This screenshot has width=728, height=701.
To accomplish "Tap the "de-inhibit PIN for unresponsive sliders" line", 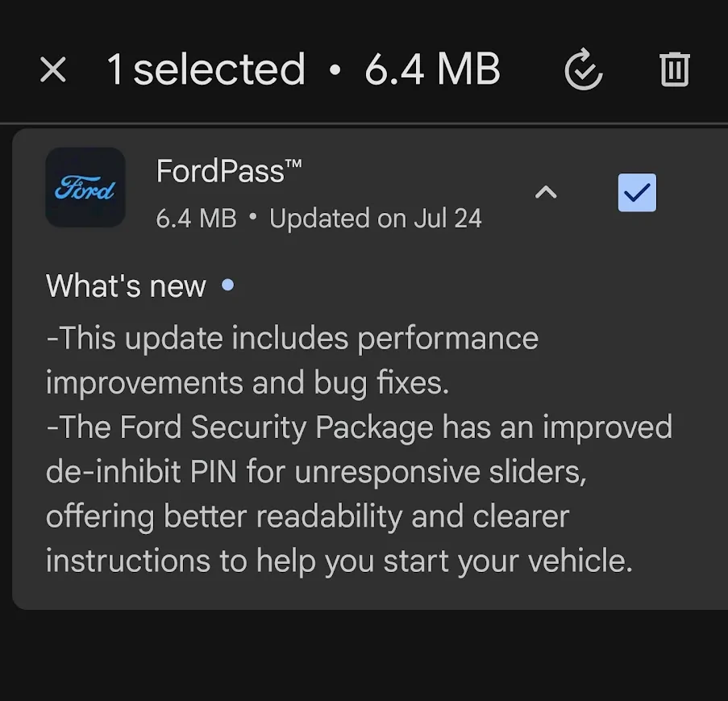I will tap(316, 472).
